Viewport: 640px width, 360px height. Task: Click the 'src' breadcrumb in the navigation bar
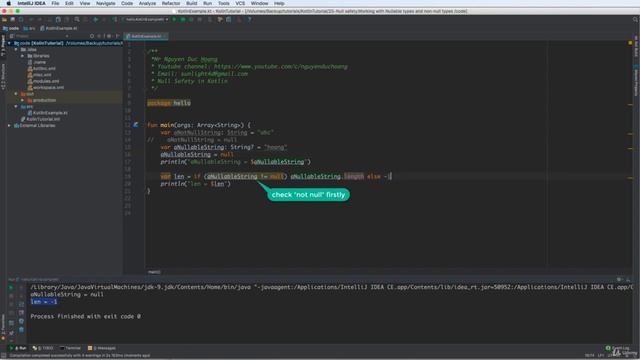[29, 28]
